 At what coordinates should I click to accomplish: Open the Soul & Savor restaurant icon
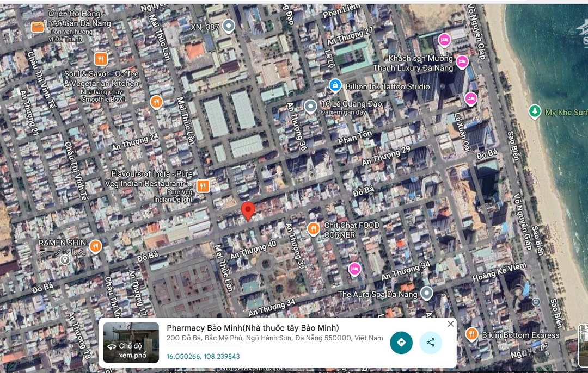pyautogui.click(x=100, y=59)
